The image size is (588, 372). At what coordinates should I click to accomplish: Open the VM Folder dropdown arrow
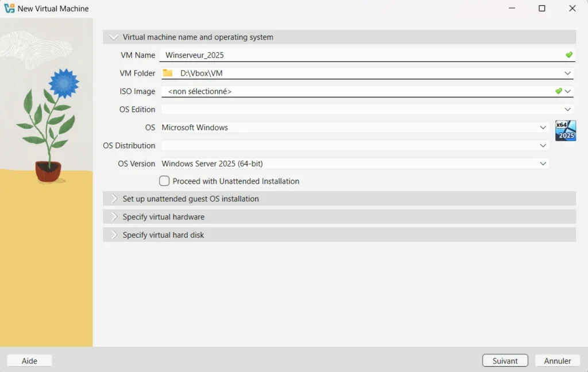567,73
